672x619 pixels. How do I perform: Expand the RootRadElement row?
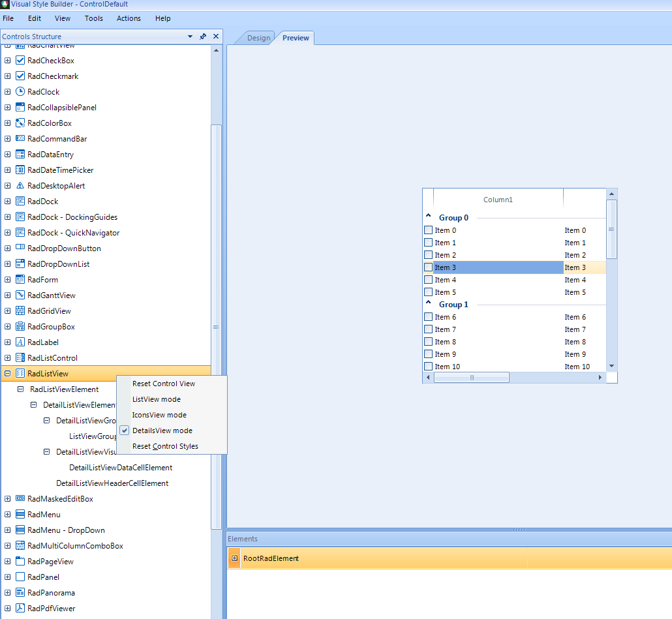(x=234, y=558)
